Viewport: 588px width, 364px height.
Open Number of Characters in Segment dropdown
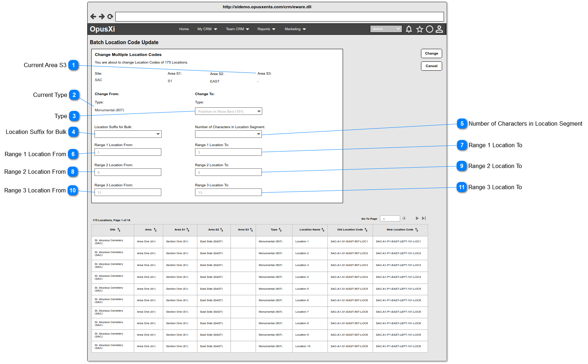[x=228, y=134]
